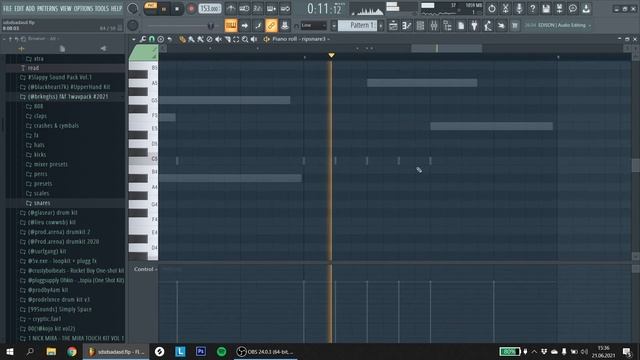Toggle the countdown before recording button

pos(258,9)
